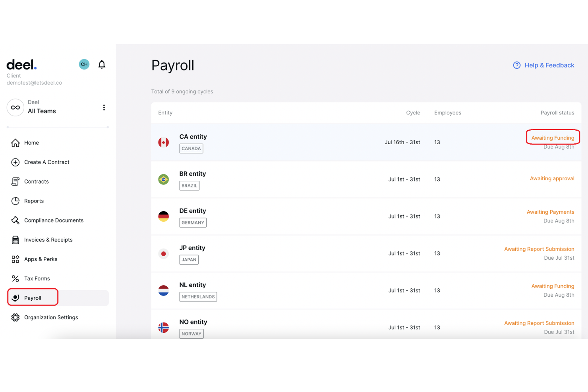This screenshot has width=588, height=392.
Task: Open the three-dot menu beside All Teams
Action: pos(104,107)
